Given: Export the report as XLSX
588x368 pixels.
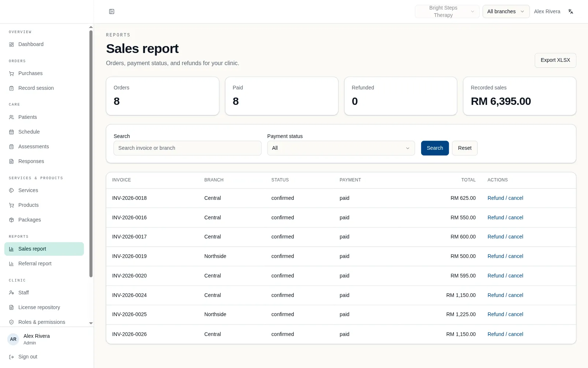Looking at the screenshot, I should [555, 60].
